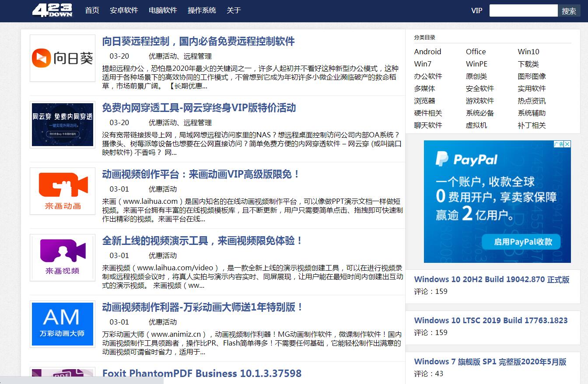Open the 首页 home menu item

coord(92,10)
